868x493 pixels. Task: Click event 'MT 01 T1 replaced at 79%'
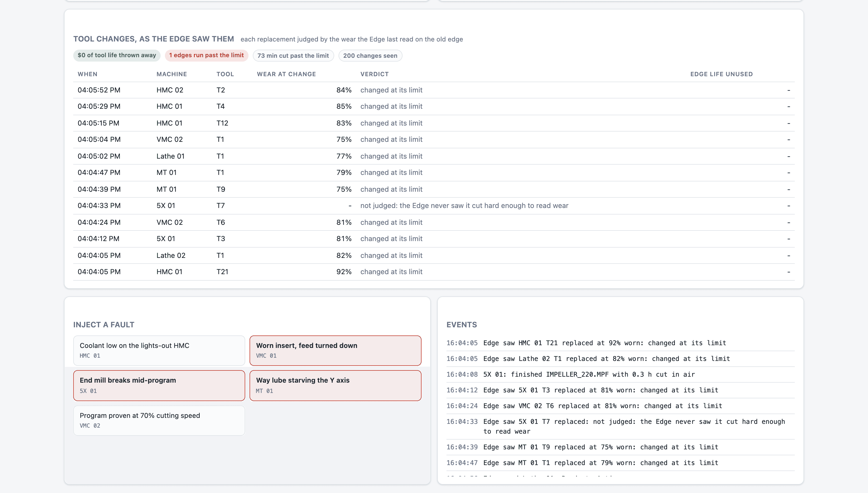pyautogui.click(x=620, y=463)
